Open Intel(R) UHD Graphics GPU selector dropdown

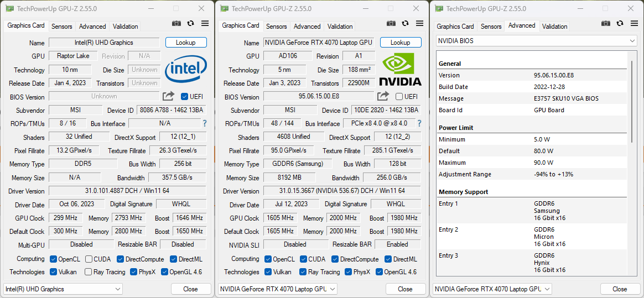(63, 289)
